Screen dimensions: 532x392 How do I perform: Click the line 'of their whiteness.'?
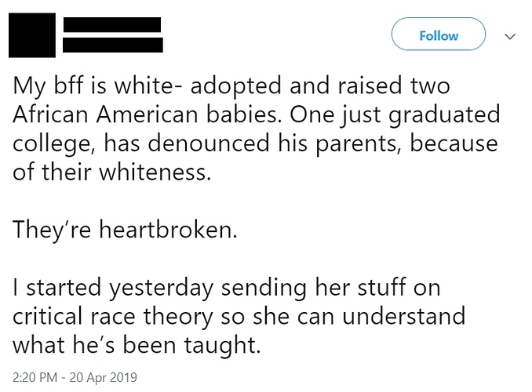tap(112, 172)
